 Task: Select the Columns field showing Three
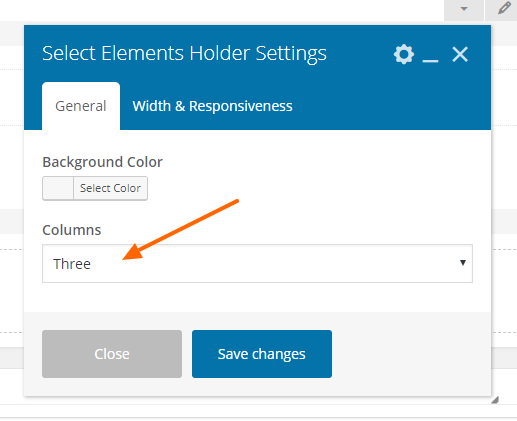tap(257, 263)
